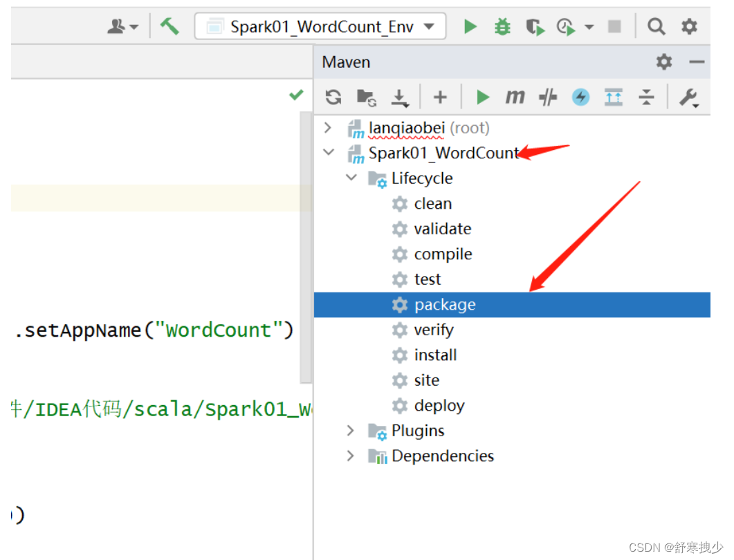Viewport: 734px width, 560px height.
Task: Open Search Everywhere magnifier
Action: click(656, 27)
